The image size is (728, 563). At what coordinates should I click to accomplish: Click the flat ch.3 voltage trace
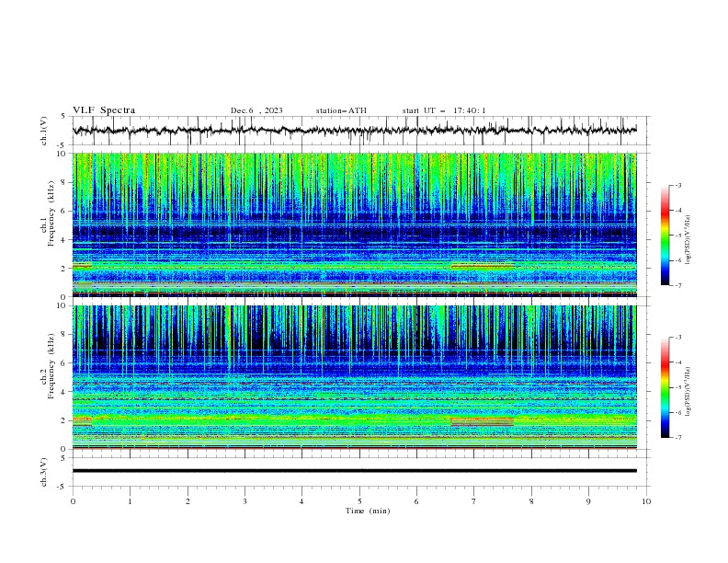(354, 471)
